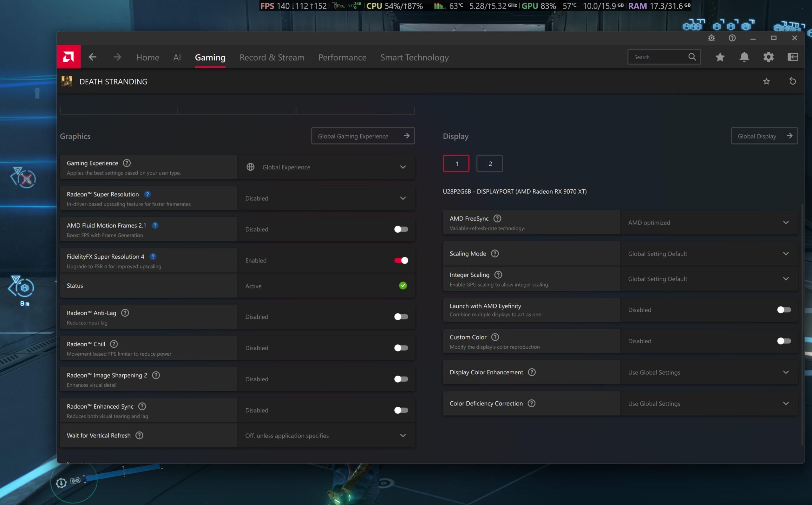This screenshot has height=505, width=812.
Task: Open the bug report icon
Action: pos(711,38)
